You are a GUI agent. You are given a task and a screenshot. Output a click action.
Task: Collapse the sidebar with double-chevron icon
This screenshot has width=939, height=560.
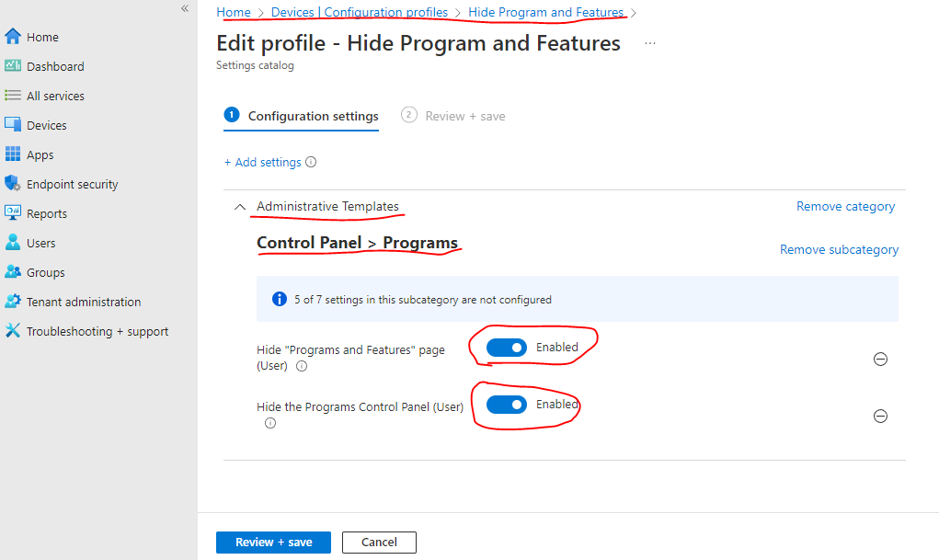point(185,8)
